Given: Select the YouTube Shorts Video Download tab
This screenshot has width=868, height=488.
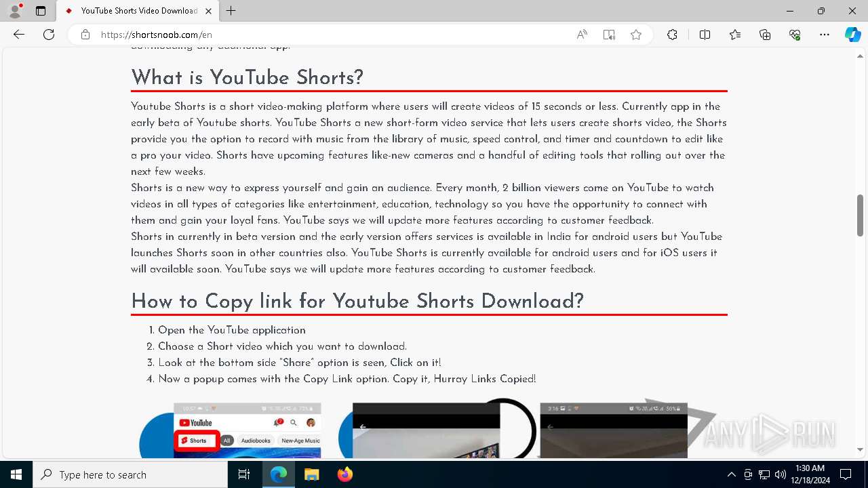Looking at the screenshot, I should tap(138, 11).
